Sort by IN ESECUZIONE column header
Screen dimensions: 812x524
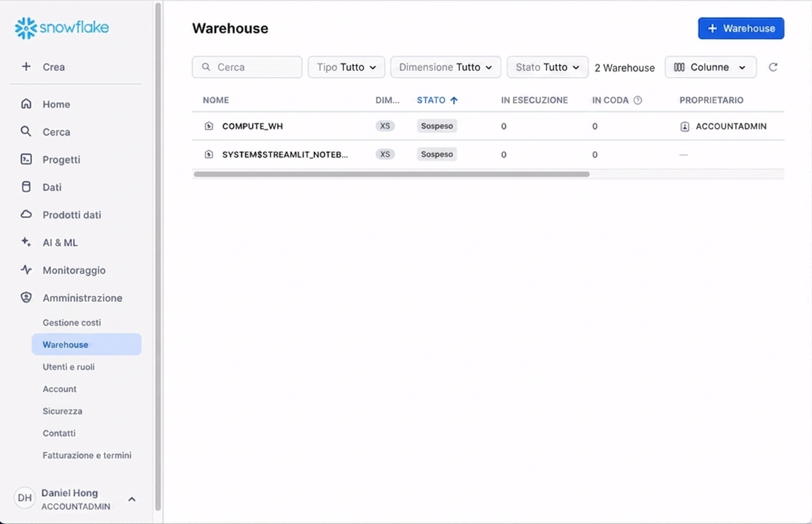coord(534,100)
